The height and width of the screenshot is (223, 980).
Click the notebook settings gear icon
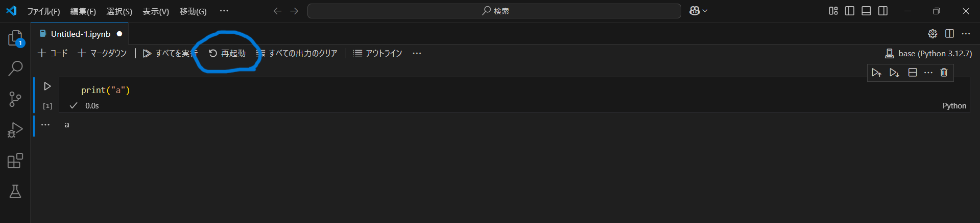pos(933,34)
